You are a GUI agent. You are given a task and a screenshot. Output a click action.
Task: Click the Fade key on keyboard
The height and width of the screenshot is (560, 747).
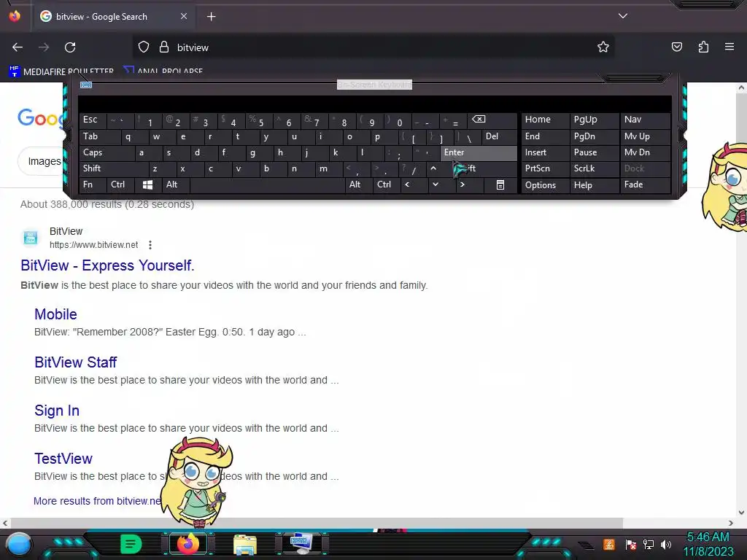click(645, 184)
